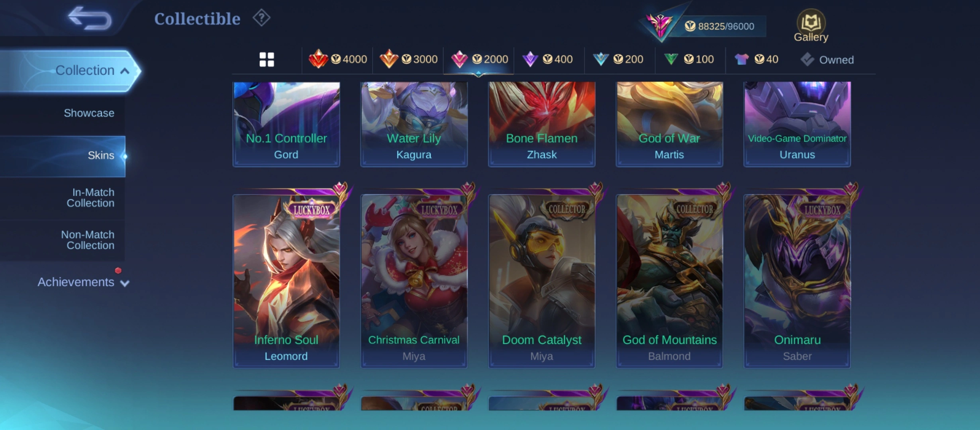Go back using the return arrow
Image resolution: width=980 pixels, height=430 pixels.
(90, 18)
